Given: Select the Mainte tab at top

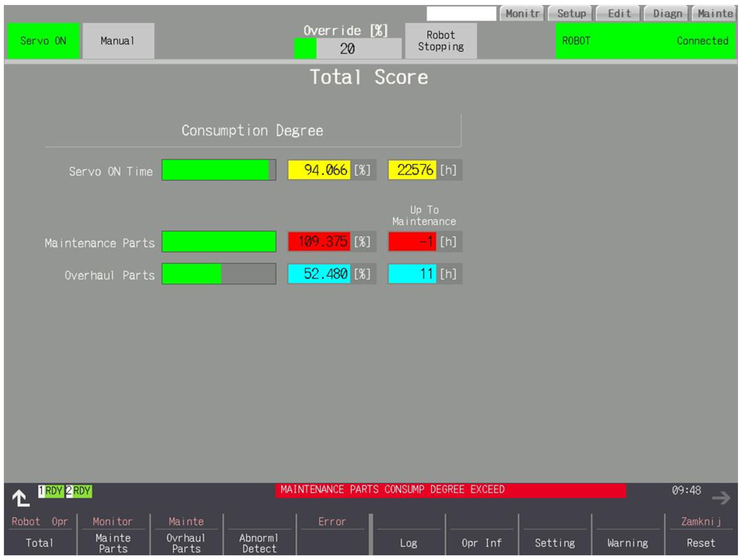Looking at the screenshot, I should click(715, 14).
